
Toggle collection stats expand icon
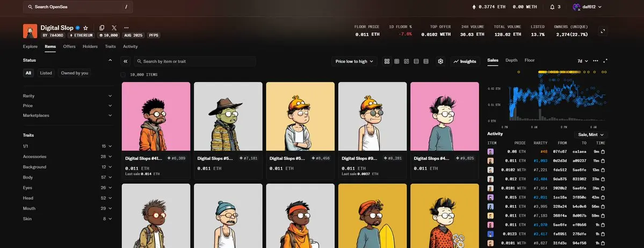pos(603,31)
